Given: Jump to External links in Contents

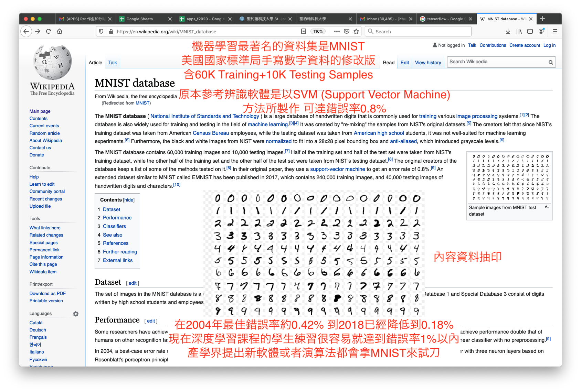Looking at the screenshot, I should (118, 260).
